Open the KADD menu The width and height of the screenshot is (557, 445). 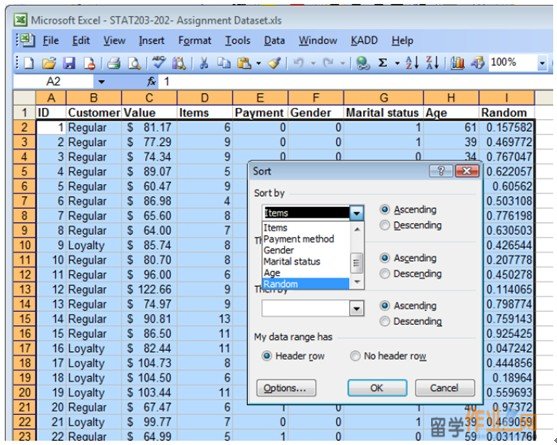(x=364, y=40)
